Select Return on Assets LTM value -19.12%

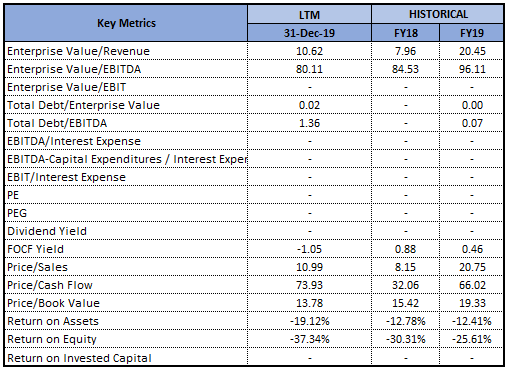click(309, 321)
